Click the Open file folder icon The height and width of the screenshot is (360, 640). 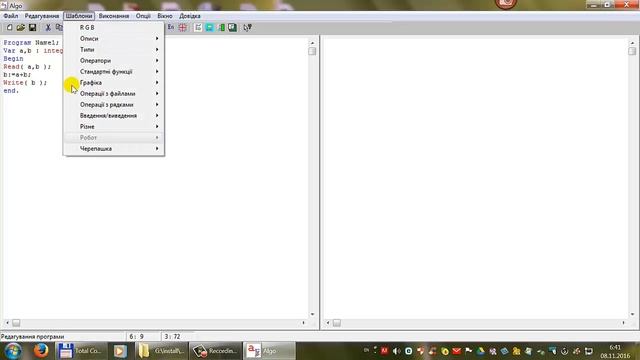point(20,27)
